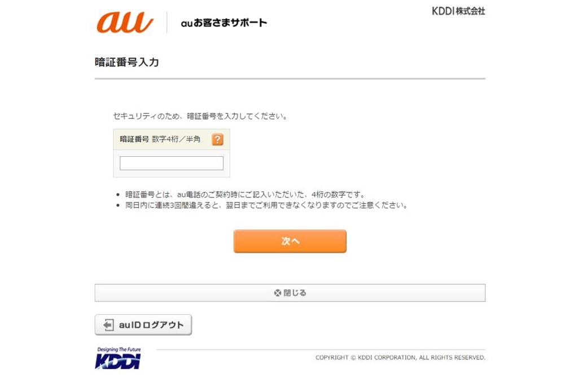The width and height of the screenshot is (578, 392).
Task: Click the auIDログアウト button
Action: tap(143, 325)
